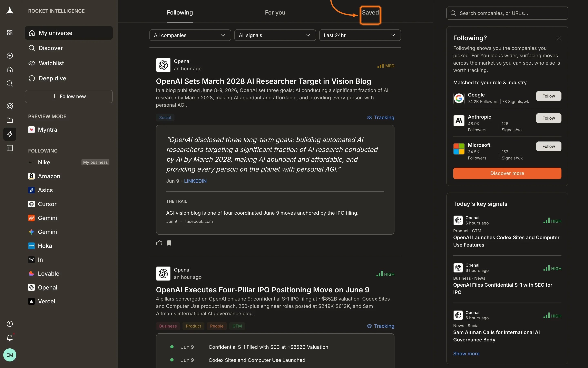Bookmark the March 2028 AI Researcher post

[x=169, y=243]
